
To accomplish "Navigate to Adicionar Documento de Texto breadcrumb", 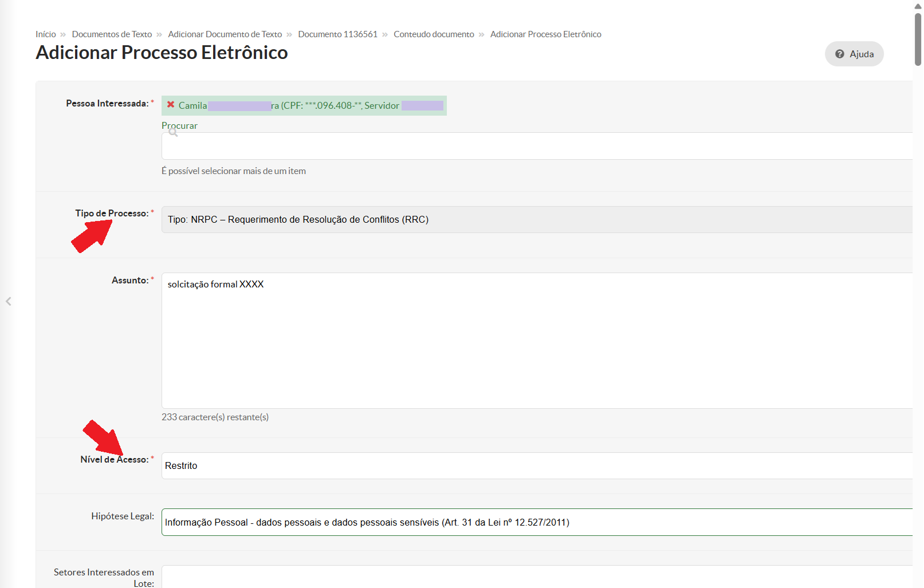I will pos(225,34).
